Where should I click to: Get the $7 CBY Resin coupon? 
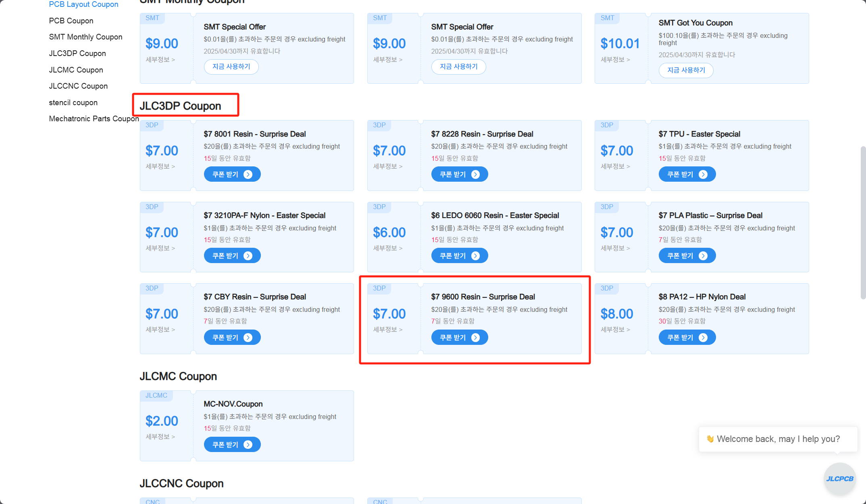pyautogui.click(x=232, y=338)
